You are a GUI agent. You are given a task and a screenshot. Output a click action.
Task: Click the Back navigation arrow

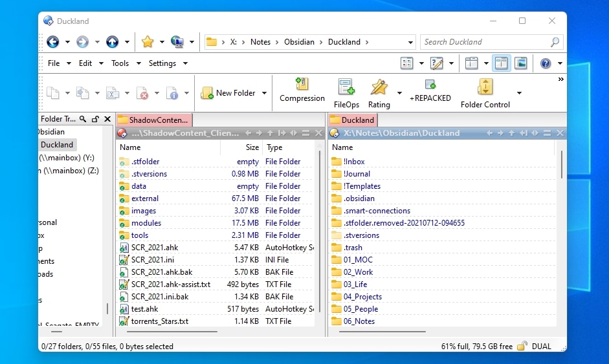click(52, 42)
